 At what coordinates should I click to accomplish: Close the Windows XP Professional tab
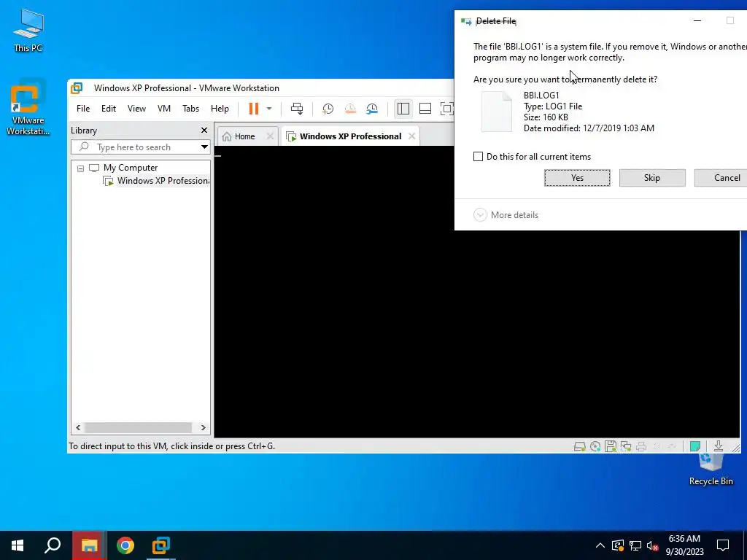click(411, 136)
